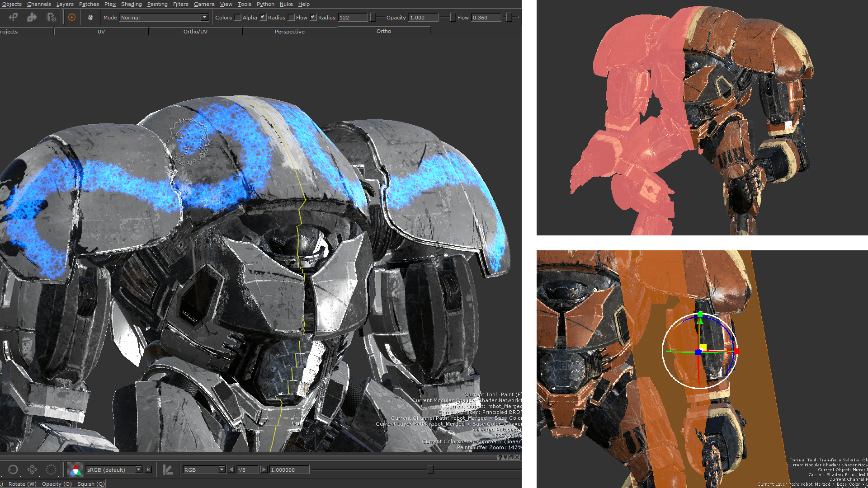868x488 pixels.
Task: Click the project settings gear icon in toolbar
Action: click(x=52, y=18)
